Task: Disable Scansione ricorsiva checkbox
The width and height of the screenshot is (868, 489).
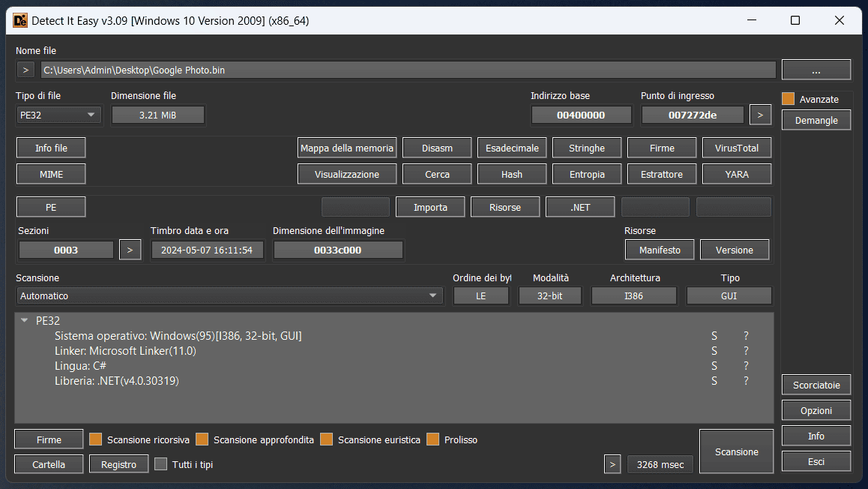Action: point(95,439)
